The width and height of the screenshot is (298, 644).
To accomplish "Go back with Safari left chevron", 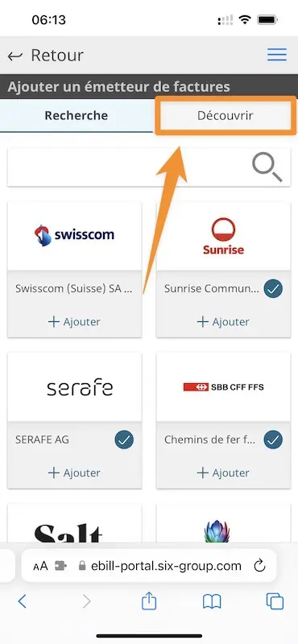I will tap(23, 601).
